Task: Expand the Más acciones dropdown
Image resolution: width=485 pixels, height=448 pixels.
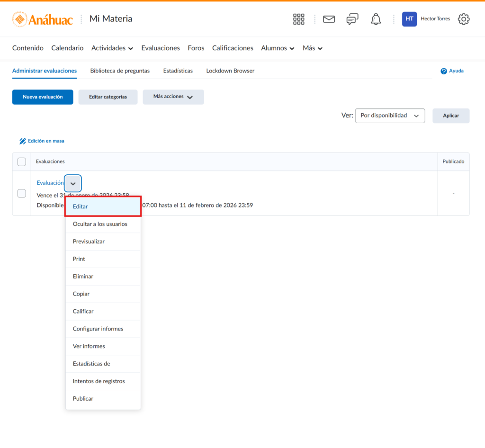Action: [173, 97]
